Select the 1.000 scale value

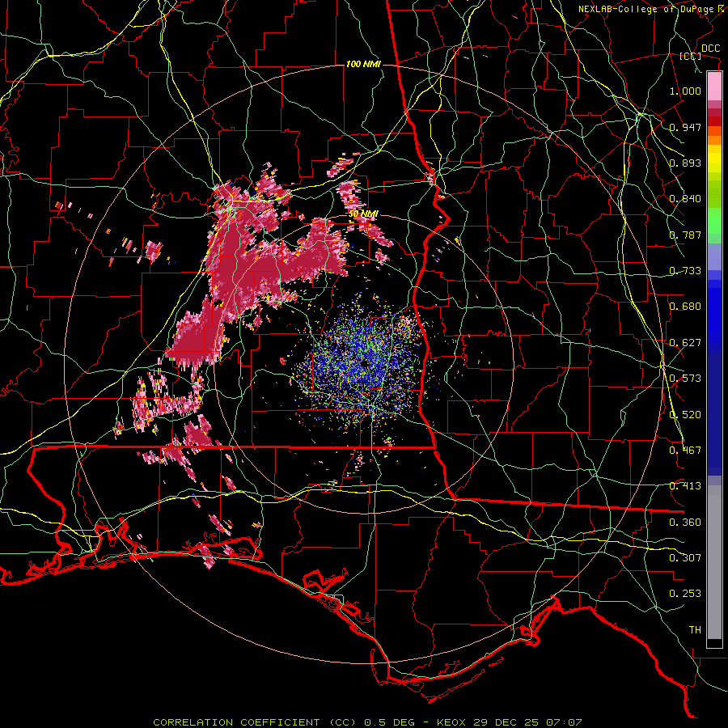685,91
